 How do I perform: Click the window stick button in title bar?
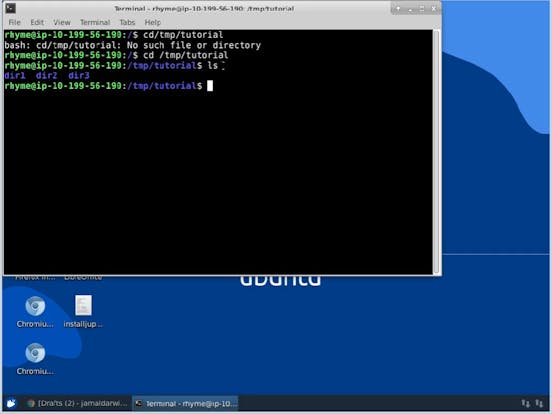point(398,8)
